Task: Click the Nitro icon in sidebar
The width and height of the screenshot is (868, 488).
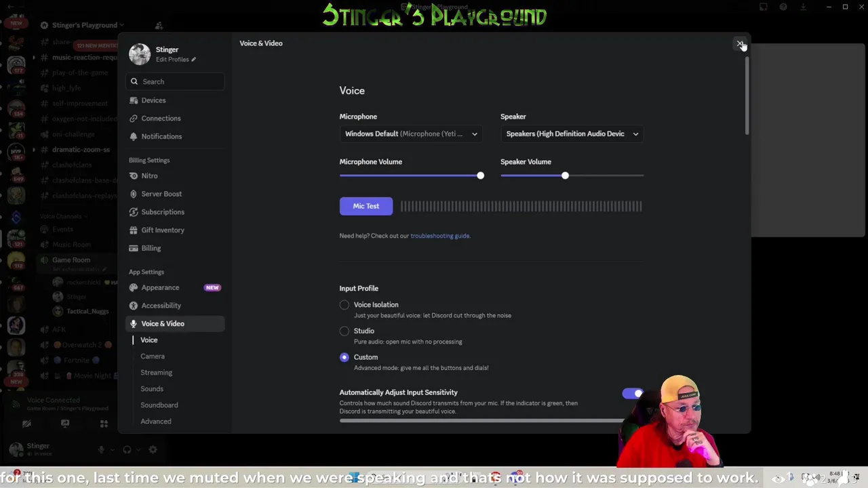Action: 134,176
